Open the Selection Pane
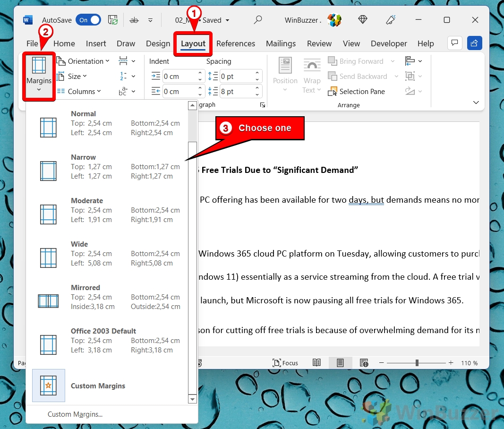This screenshot has height=429, width=504. (357, 92)
